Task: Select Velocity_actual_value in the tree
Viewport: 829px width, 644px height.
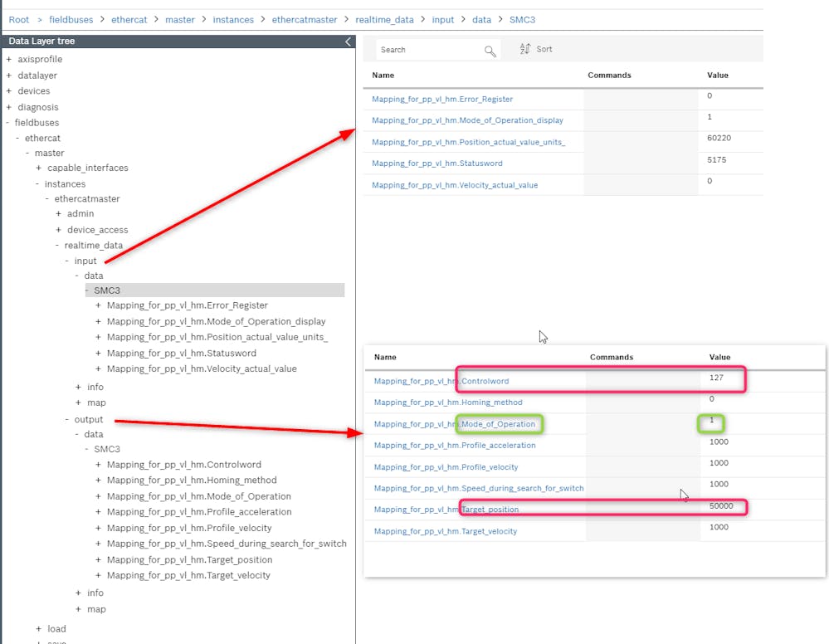Action: (202, 368)
